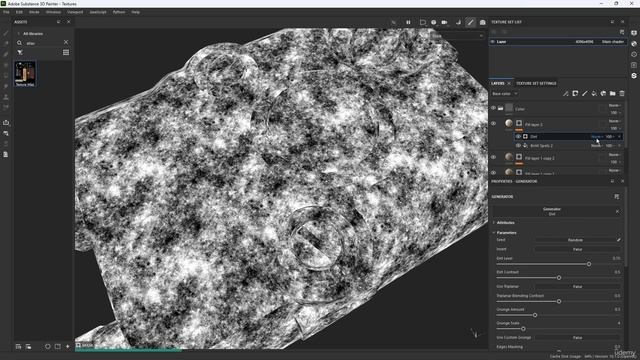Open Display settings icon in right dock
Image resolution: width=640 pixels, height=360 pixels.
634,33
